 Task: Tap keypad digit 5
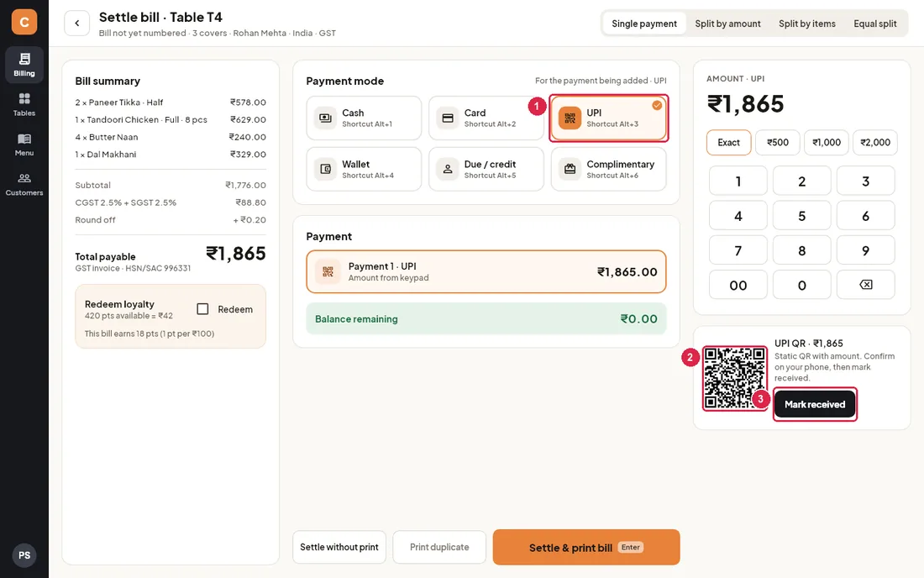tap(801, 216)
